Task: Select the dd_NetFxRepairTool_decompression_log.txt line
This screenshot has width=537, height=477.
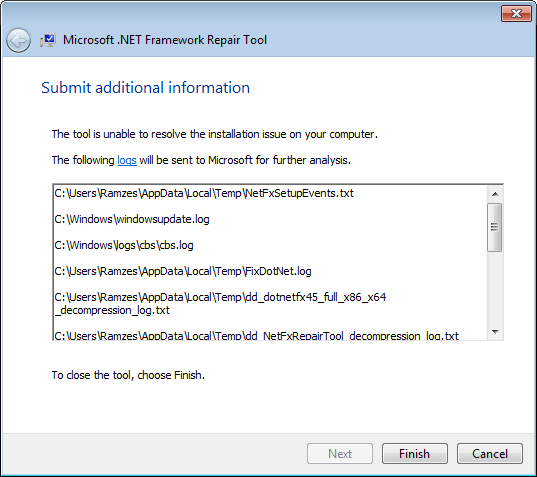Action: (x=257, y=336)
